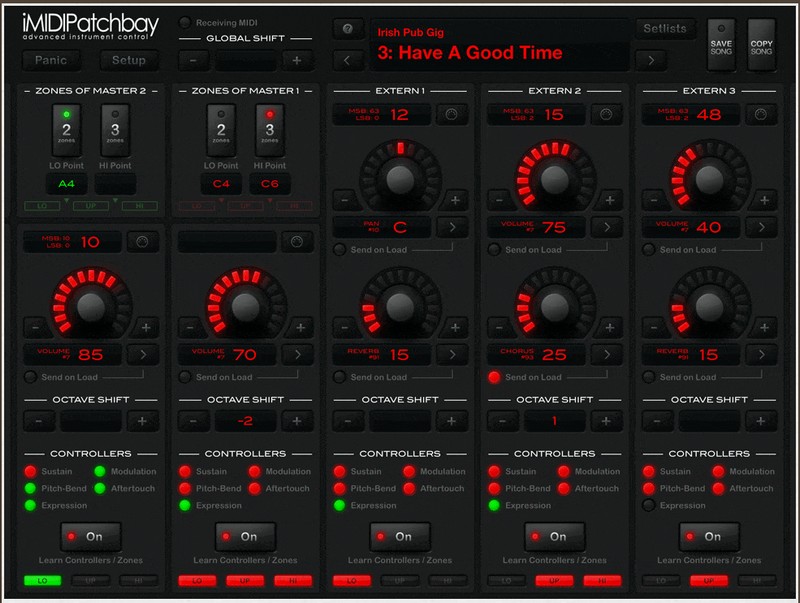Select 2 zones for Master 1
This screenshot has width=800, height=603.
pyautogui.click(x=223, y=130)
